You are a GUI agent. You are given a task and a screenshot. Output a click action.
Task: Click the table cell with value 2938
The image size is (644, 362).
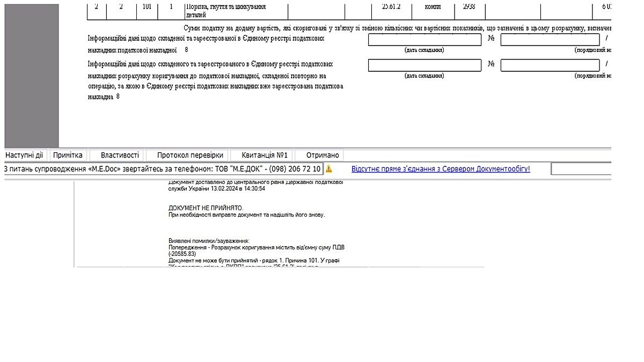click(x=469, y=8)
